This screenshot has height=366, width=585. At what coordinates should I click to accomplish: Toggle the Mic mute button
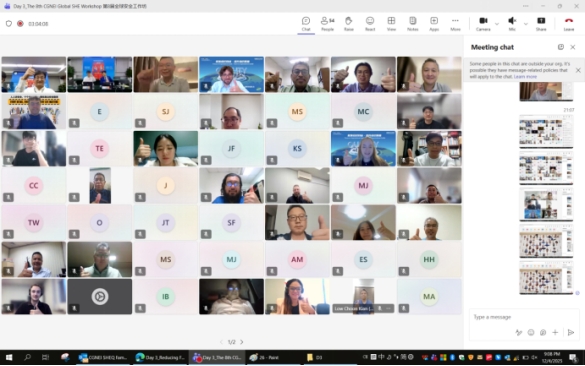click(512, 24)
